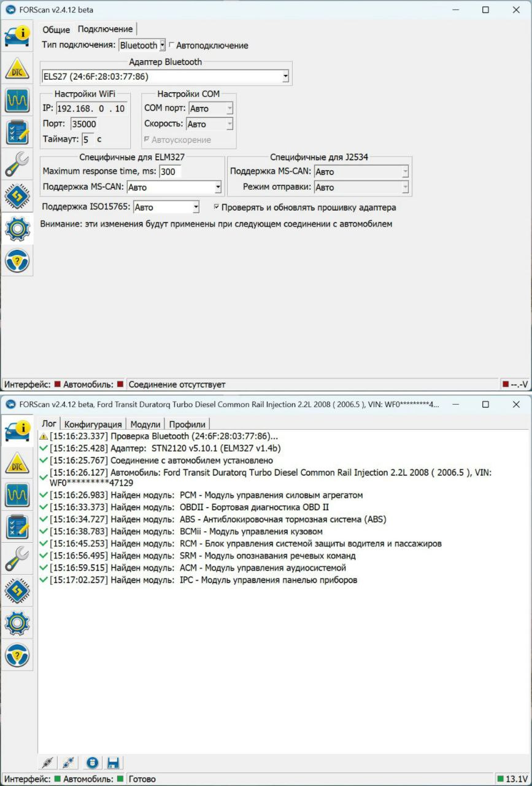Open oscilloscope dashboard icon in top window
The width and height of the screenshot is (532, 786).
(17, 100)
